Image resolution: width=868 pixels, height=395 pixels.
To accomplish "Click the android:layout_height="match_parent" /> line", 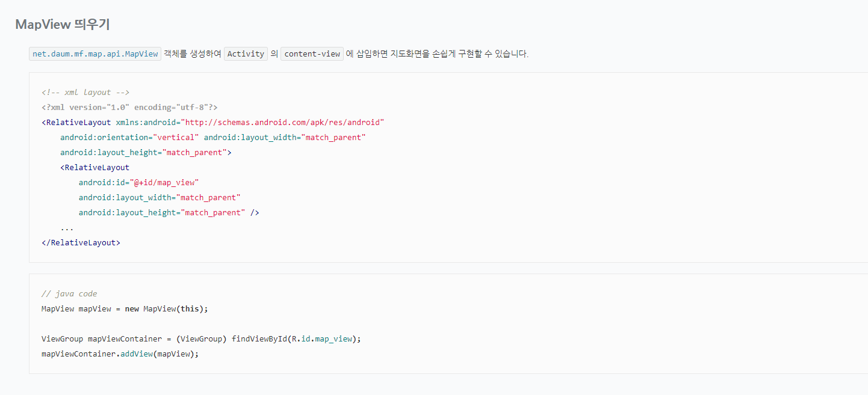I will coord(169,213).
